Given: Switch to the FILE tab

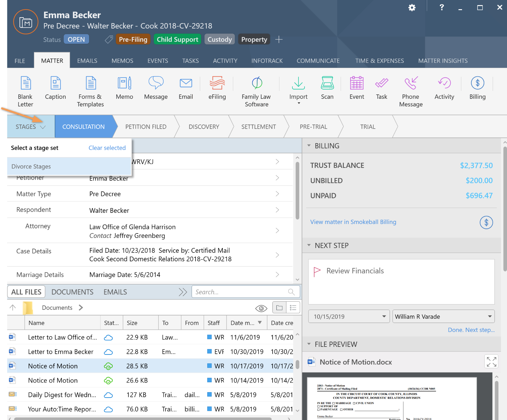Looking at the screenshot, I should (x=20, y=61).
